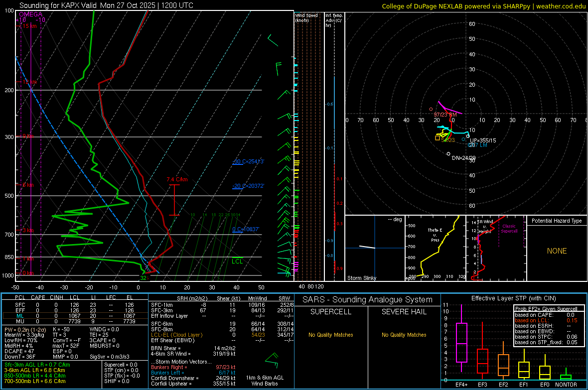Click the 'based on LCL: 0.15' probability line
Viewport: 588px width, 390px height.
[x=546, y=320]
